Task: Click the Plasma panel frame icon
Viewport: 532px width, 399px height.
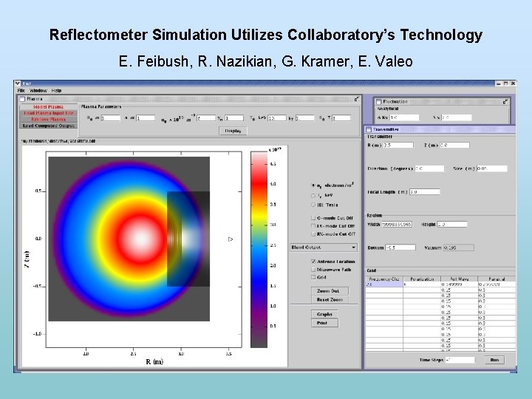Action: tap(22, 99)
